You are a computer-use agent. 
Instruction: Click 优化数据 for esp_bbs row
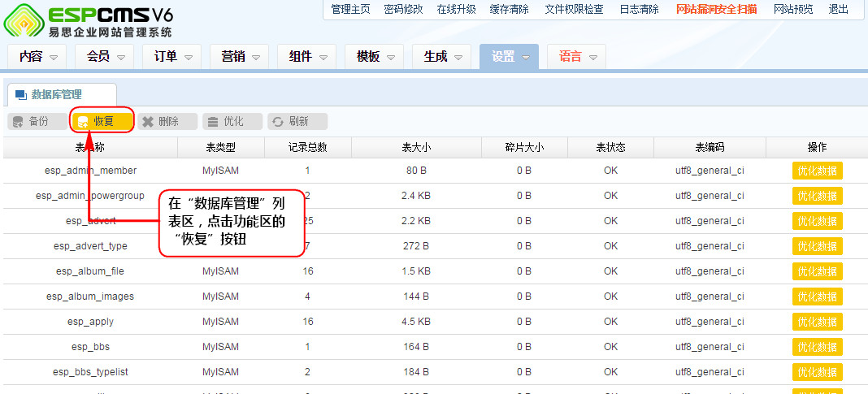coord(817,346)
